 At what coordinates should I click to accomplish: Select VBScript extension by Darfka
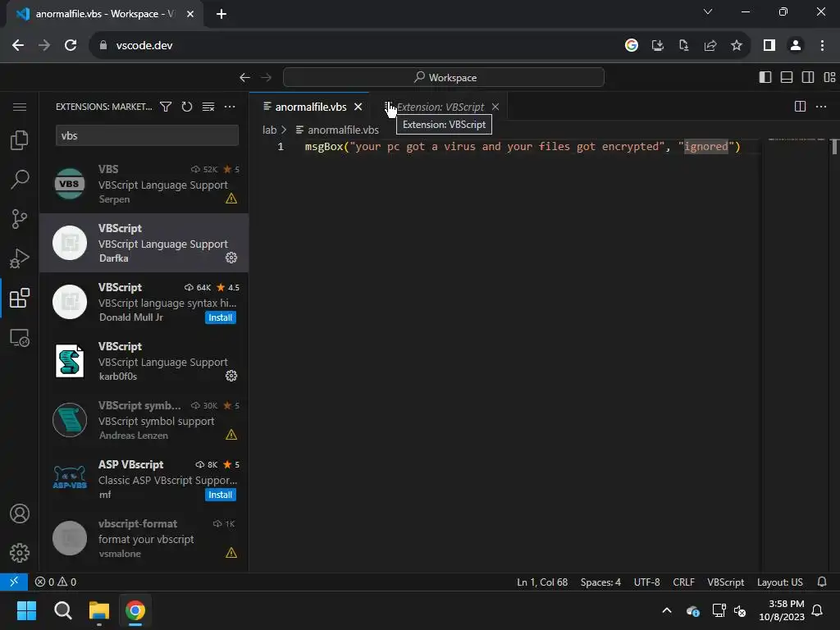tap(144, 243)
